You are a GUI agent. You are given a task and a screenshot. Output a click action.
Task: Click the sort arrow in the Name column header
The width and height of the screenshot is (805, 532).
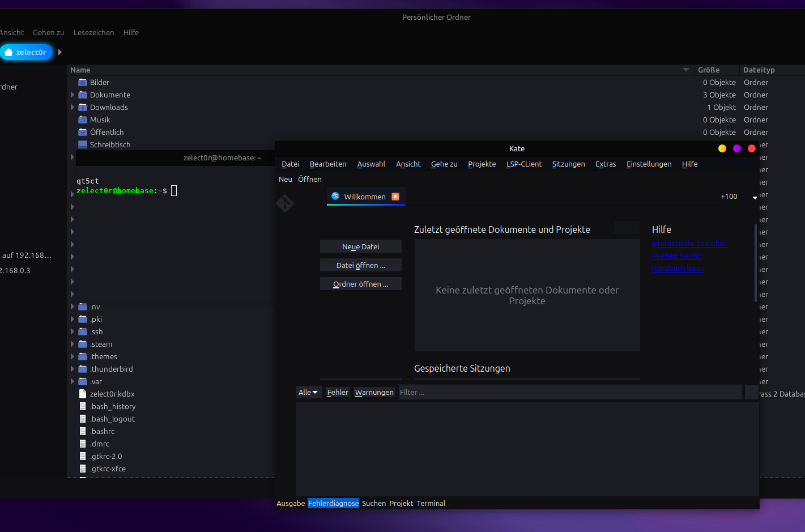pos(686,70)
